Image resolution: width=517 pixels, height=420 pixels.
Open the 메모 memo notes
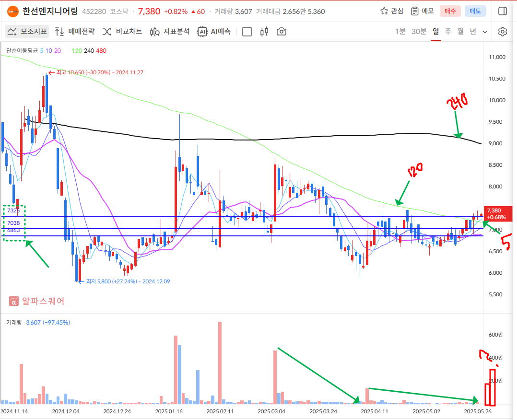(x=422, y=11)
